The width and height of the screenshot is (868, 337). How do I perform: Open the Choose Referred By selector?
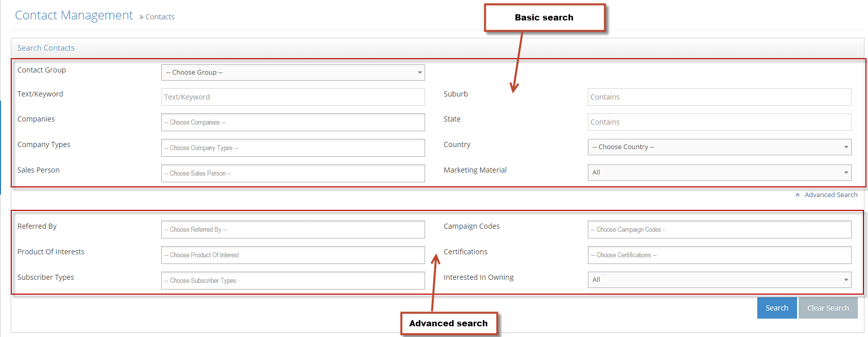(x=292, y=230)
